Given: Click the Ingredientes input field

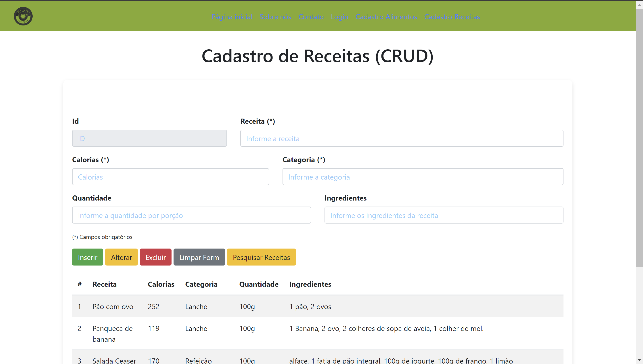Looking at the screenshot, I should click(x=444, y=215).
